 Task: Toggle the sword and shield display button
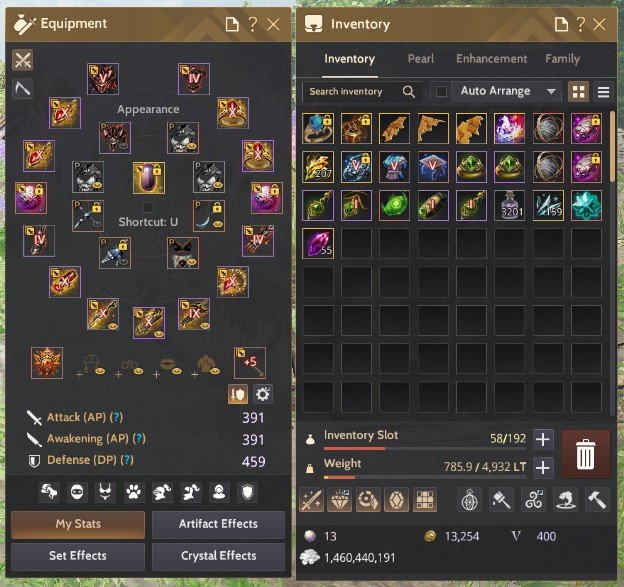(x=238, y=394)
